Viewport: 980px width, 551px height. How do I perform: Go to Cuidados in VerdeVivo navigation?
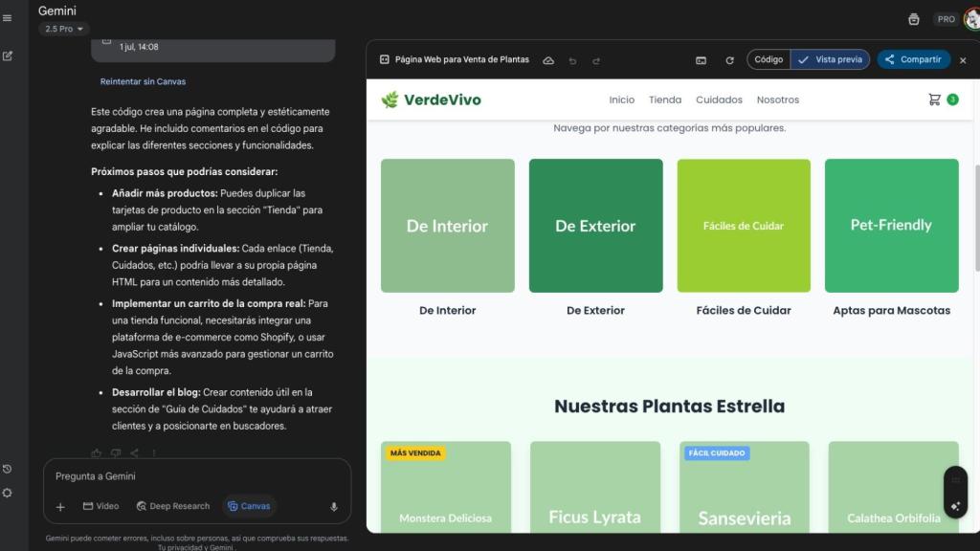point(719,99)
